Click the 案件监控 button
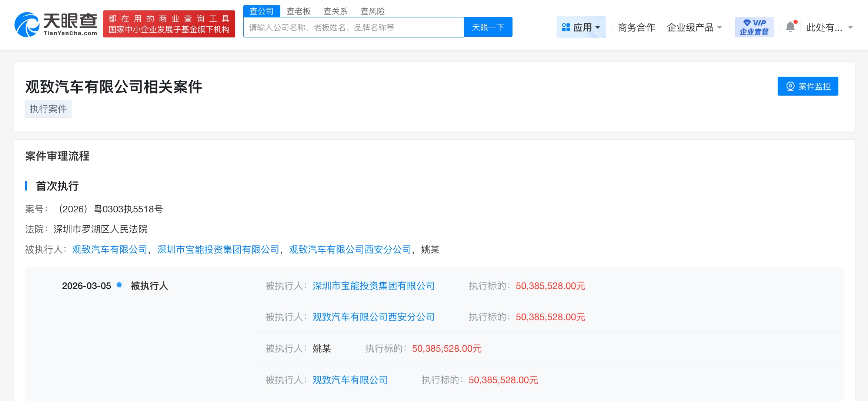Image resolution: width=868 pixels, height=401 pixels. [808, 86]
